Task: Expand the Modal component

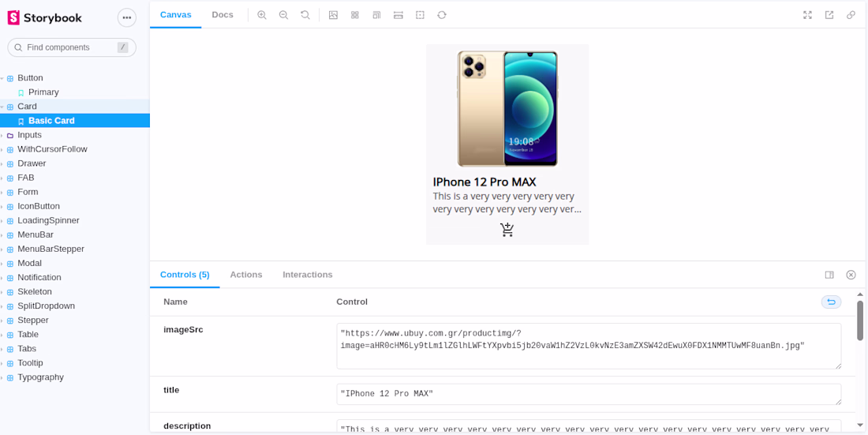Action: coord(75,263)
